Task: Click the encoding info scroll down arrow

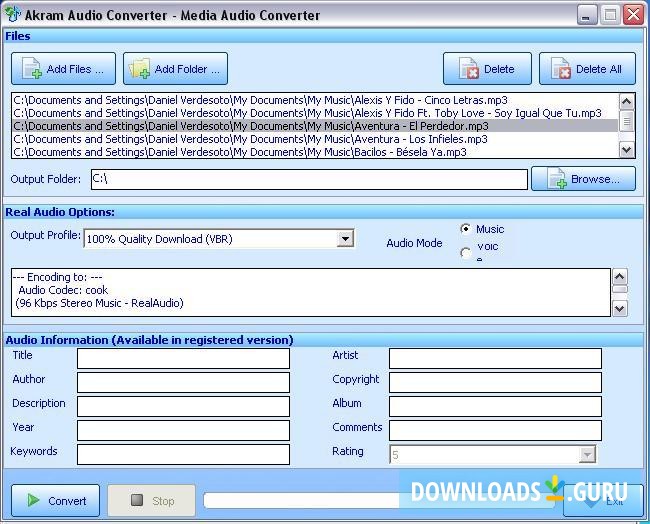Action: coord(620,308)
